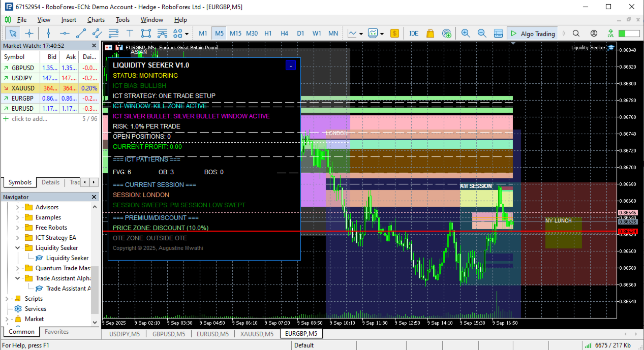Select GBPUSD row in Market Watch
644x350 pixels.
(x=50, y=68)
